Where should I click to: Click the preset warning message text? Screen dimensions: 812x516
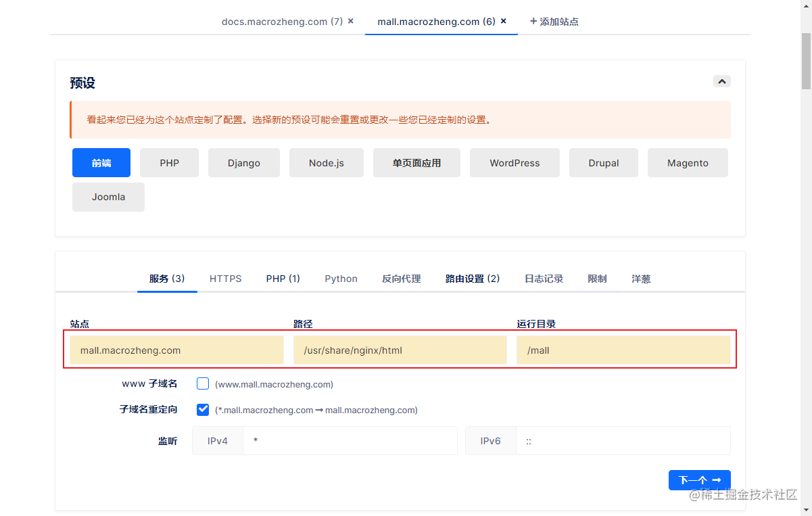click(x=289, y=120)
